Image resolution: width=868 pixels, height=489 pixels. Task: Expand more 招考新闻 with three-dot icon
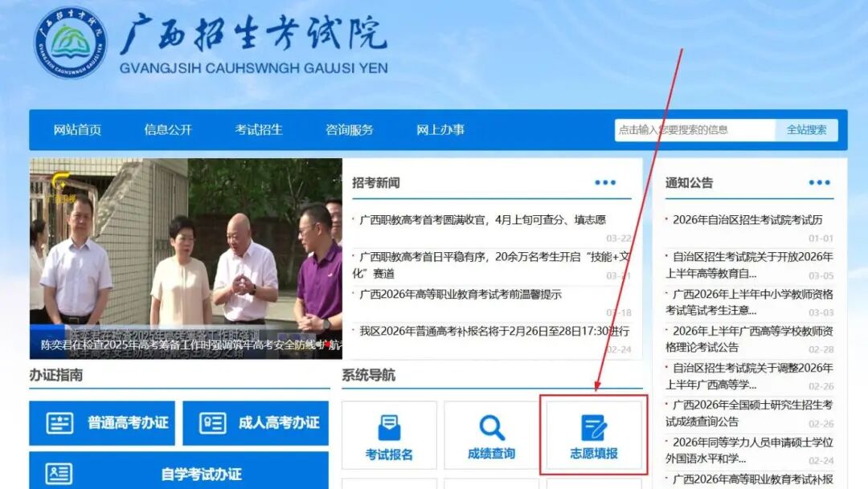605,183
